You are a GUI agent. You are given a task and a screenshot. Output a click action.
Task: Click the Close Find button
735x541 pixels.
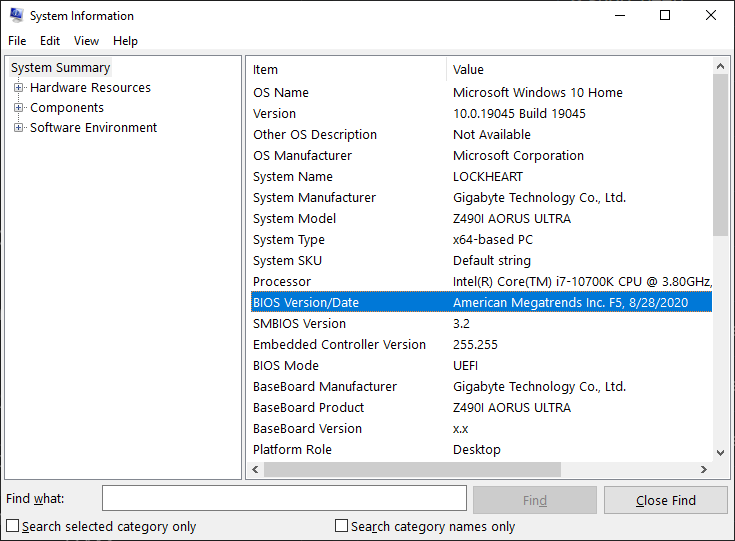point(666,500)
